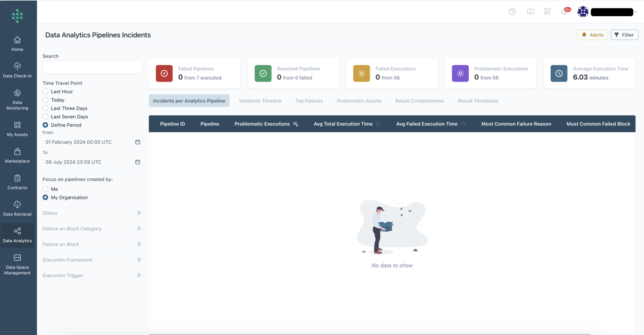Click the shopping cart icon
The width and height of the screenshot is (644, 335).
coord(547,12)
